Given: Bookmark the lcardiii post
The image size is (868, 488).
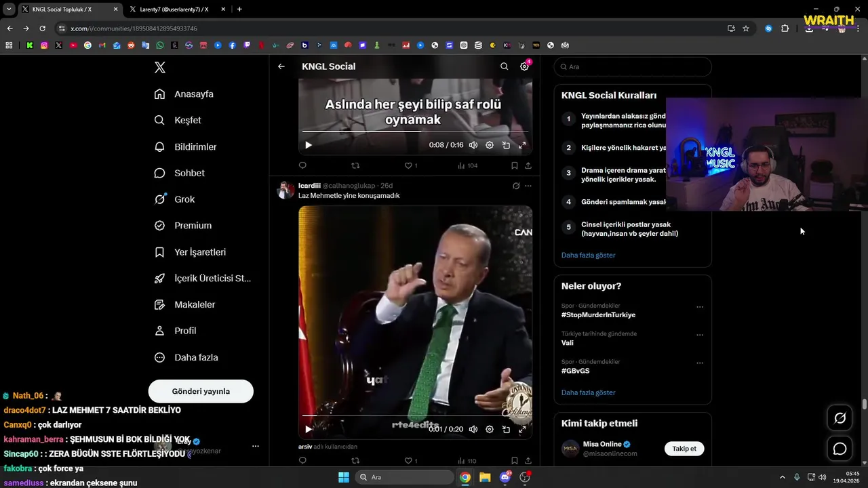Looking at the screenshot, I should [x=514, y=461].
